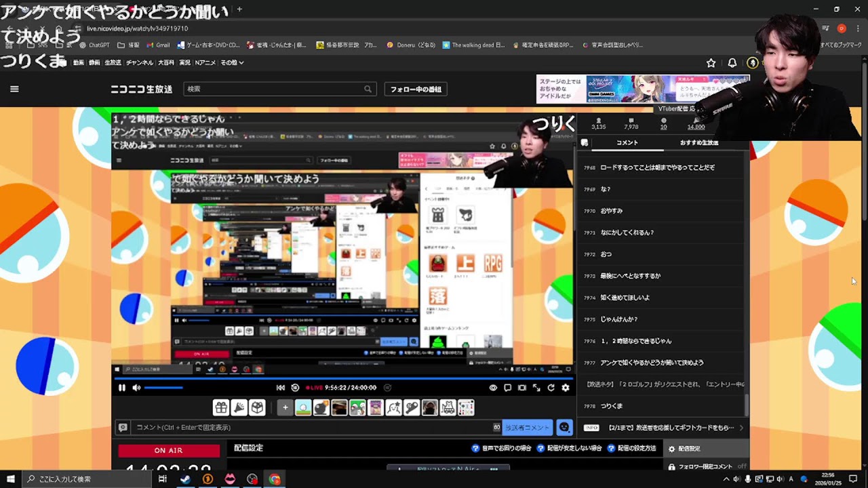Toggle comment visibility eye icon

point(493,388)
